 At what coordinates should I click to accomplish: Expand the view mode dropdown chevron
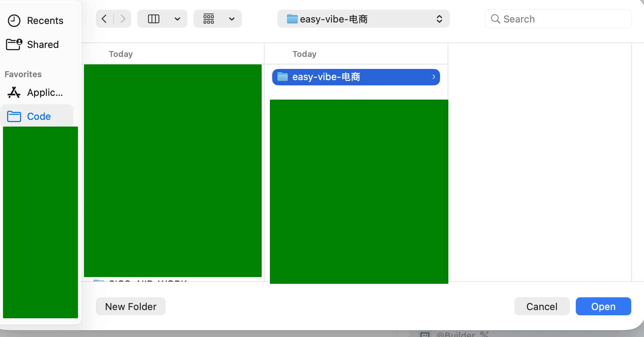pos(177,19)
